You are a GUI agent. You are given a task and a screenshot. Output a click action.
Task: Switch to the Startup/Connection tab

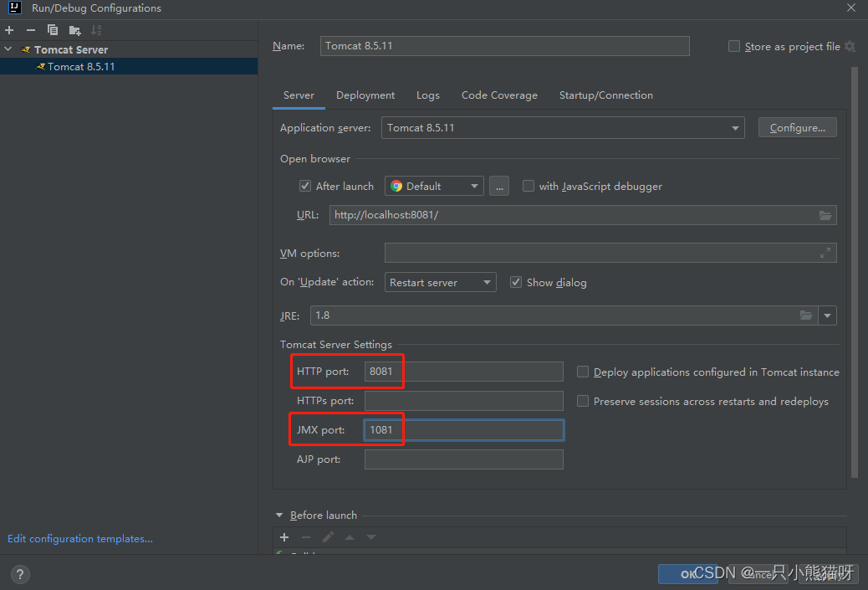[x=606, y=95]
